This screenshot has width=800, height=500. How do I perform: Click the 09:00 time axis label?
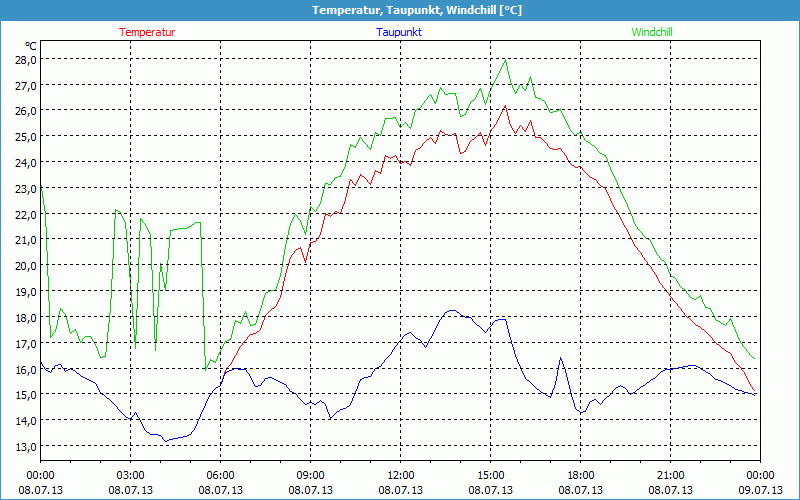point(310,476)
